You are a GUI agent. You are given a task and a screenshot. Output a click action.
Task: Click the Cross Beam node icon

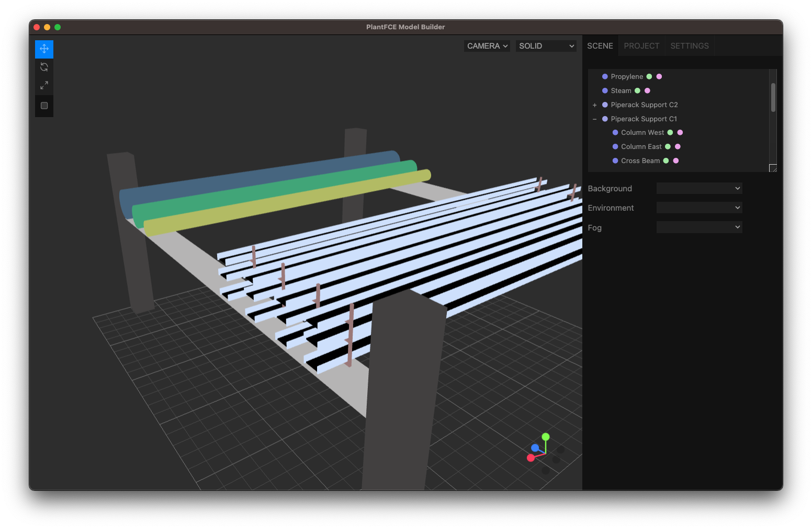coord(614,160)
